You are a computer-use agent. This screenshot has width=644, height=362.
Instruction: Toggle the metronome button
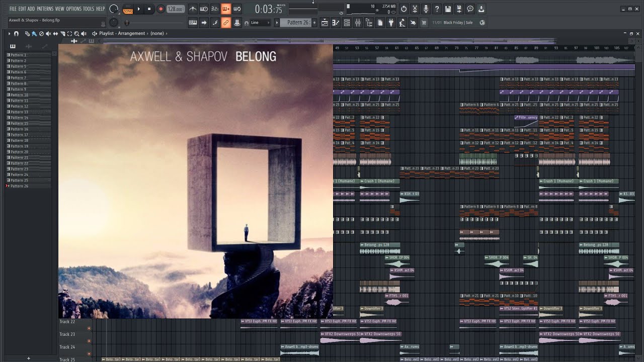(193, 9)
